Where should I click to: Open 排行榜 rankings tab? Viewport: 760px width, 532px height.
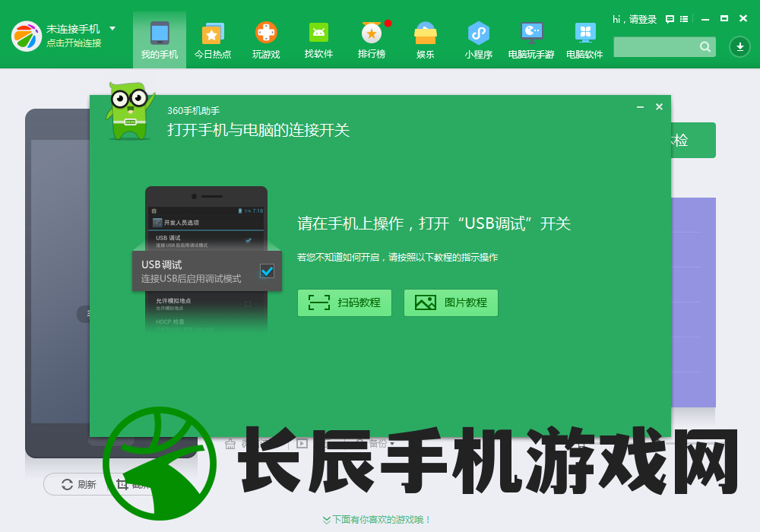(372, 40)
